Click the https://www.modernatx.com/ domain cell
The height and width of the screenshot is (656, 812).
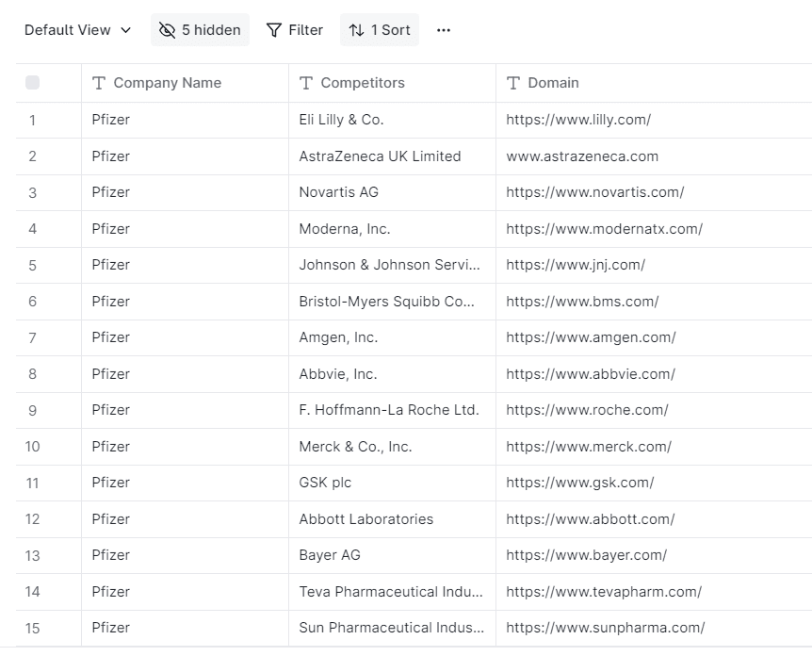pyautogui.click(x=654, y=229)
